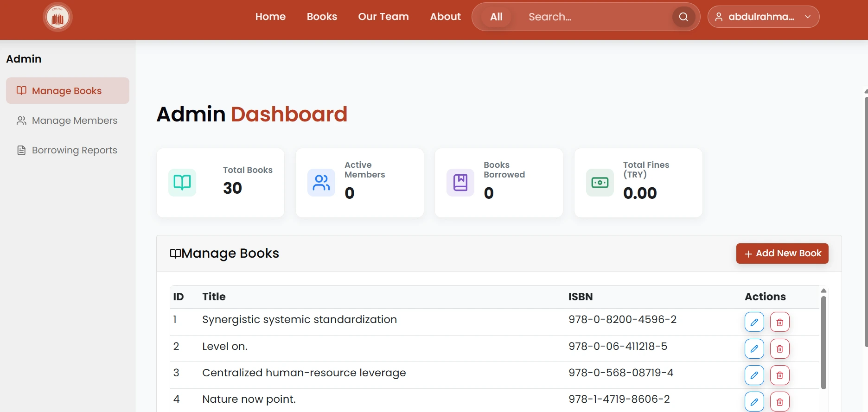Viewport: 868px width, 412px height.
Task: Go to Our Team page
Action: pos(383,17)
